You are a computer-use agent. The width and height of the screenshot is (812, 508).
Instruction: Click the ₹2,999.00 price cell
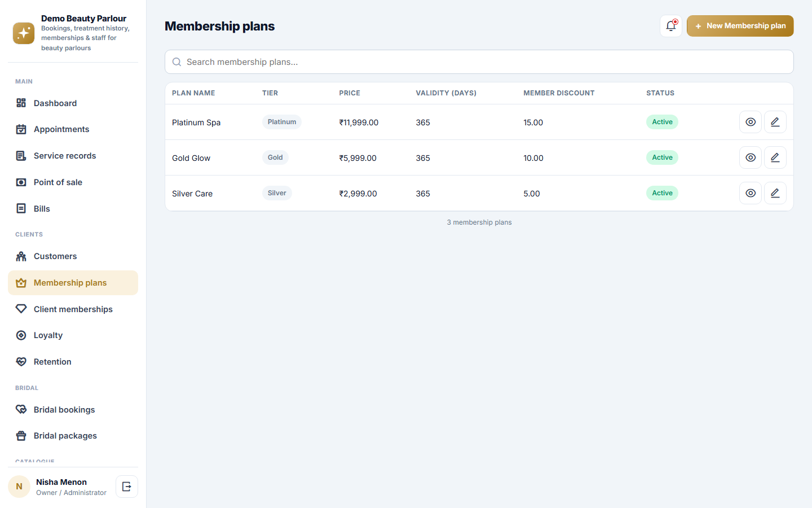[358, 194]
